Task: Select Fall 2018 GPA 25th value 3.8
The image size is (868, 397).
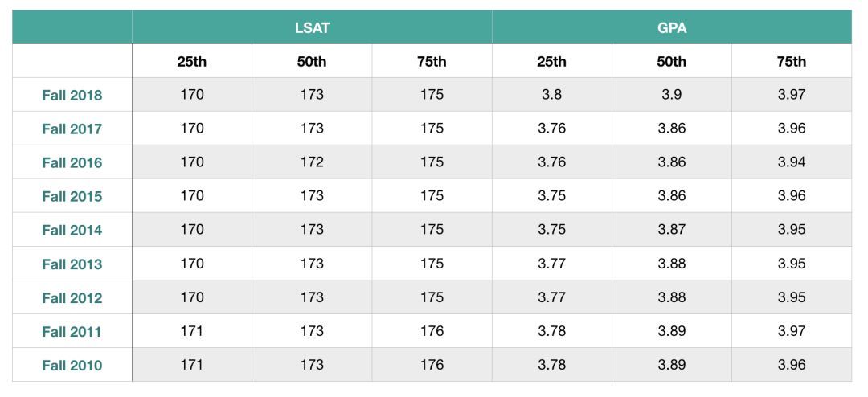Action: pyautogui.click(x=551, y=95)
